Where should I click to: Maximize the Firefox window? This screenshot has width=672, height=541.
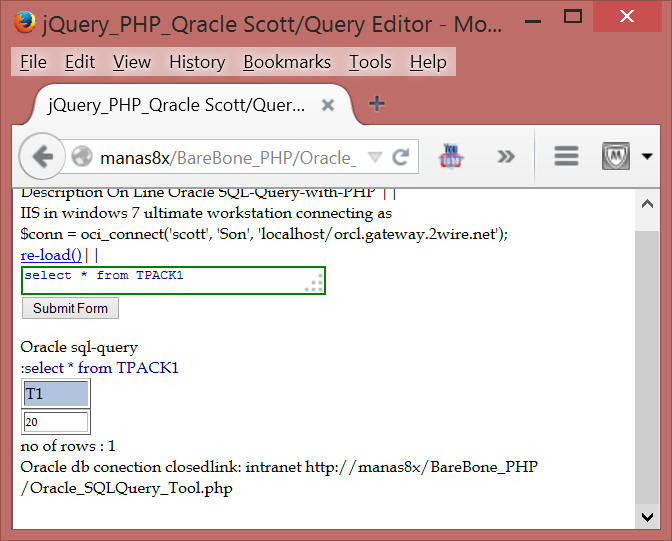pyautogui.click(x=573, y=17)
